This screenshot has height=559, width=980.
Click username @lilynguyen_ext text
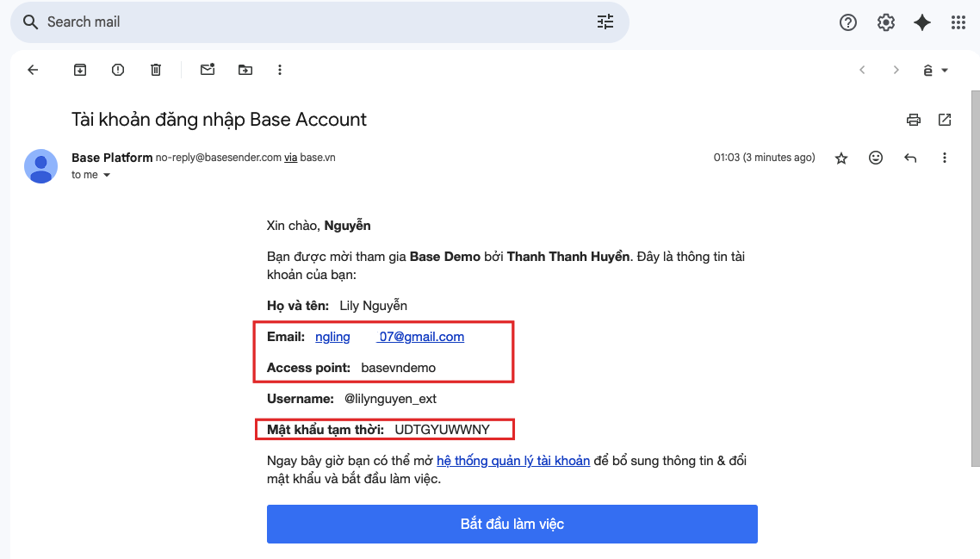(390, 399)
